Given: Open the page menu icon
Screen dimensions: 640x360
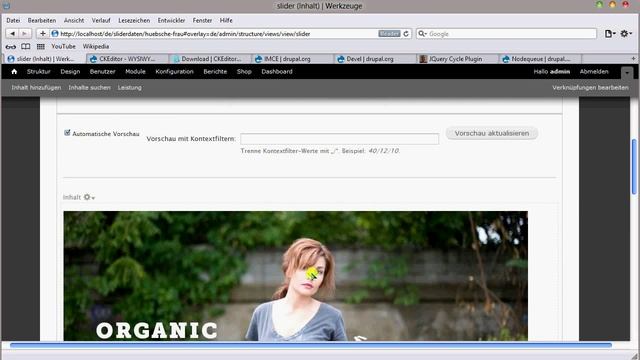Looking at the screenshot, I should pos(610,33).
